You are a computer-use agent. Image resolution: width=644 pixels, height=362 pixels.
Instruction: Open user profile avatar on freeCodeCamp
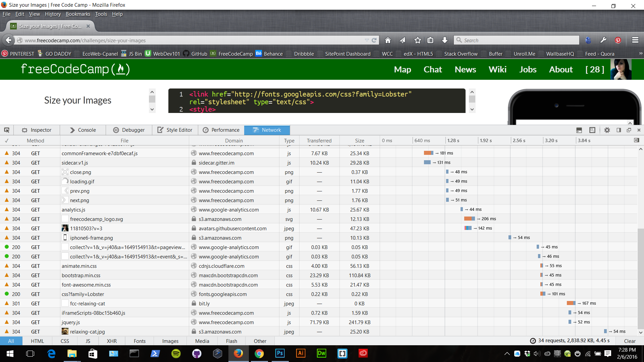tap(621, 69)
